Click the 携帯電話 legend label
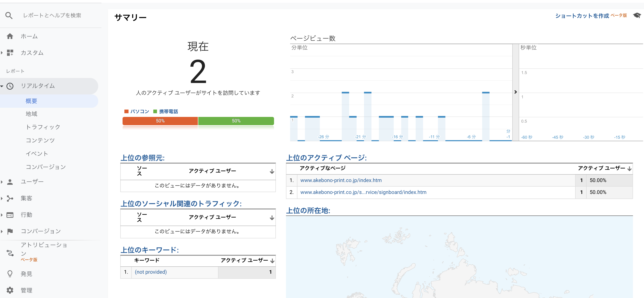 (x=168, y=111)
